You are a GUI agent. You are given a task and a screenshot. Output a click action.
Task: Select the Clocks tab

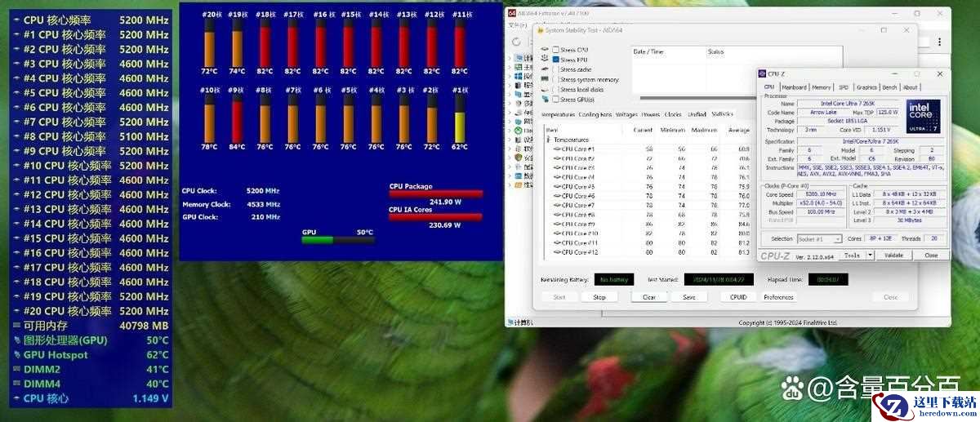point(673,114)
